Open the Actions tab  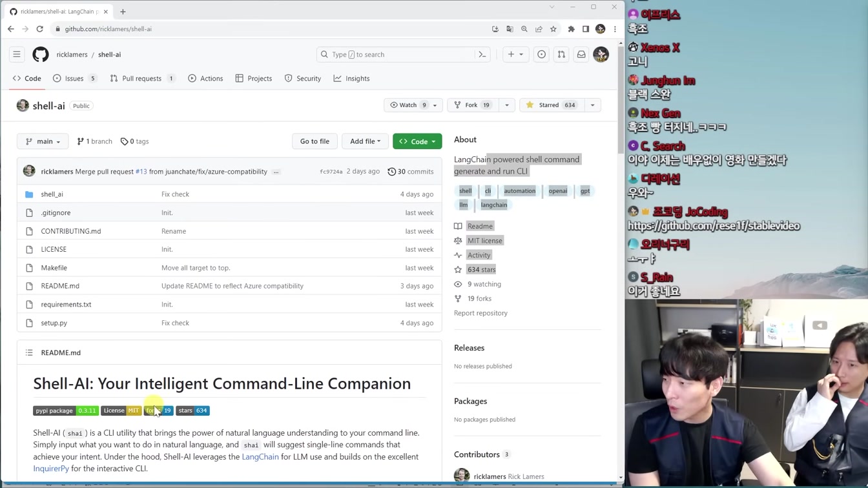click(x=205, y=78)
